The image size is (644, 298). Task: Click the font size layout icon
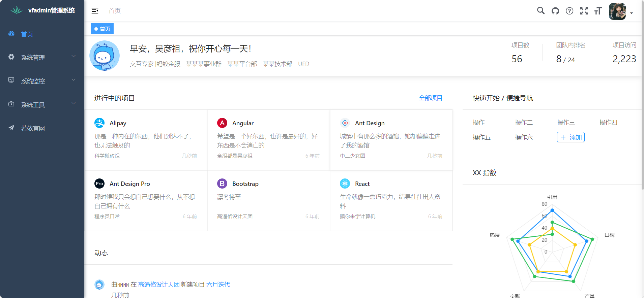[x=598, y=11]
